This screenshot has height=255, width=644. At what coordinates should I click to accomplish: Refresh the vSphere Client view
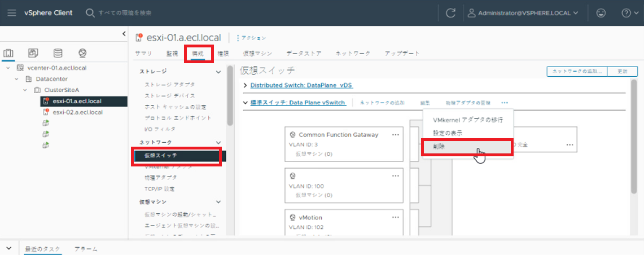[x=450, y=13]
